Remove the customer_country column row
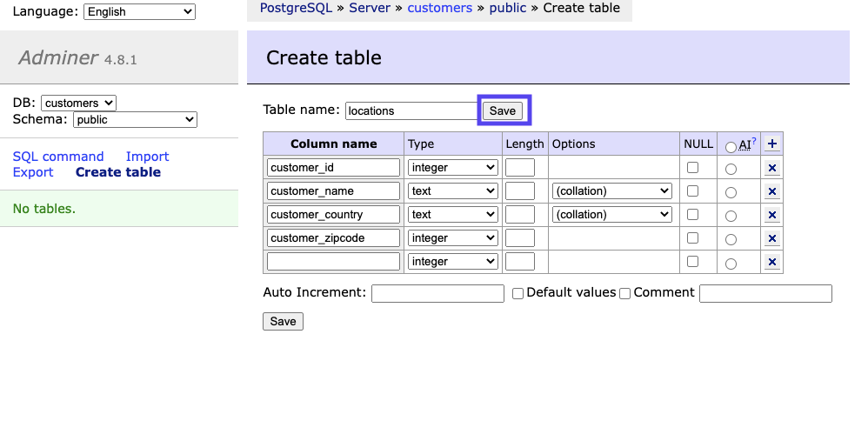 click(x=771, y=215)
